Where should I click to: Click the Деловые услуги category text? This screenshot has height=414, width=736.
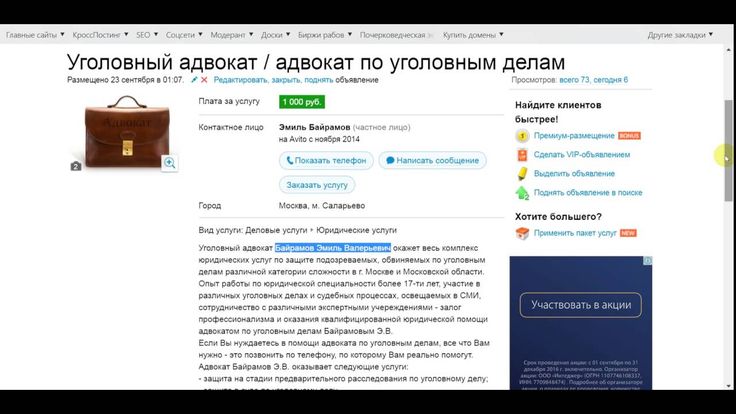[x=276, y=230]
